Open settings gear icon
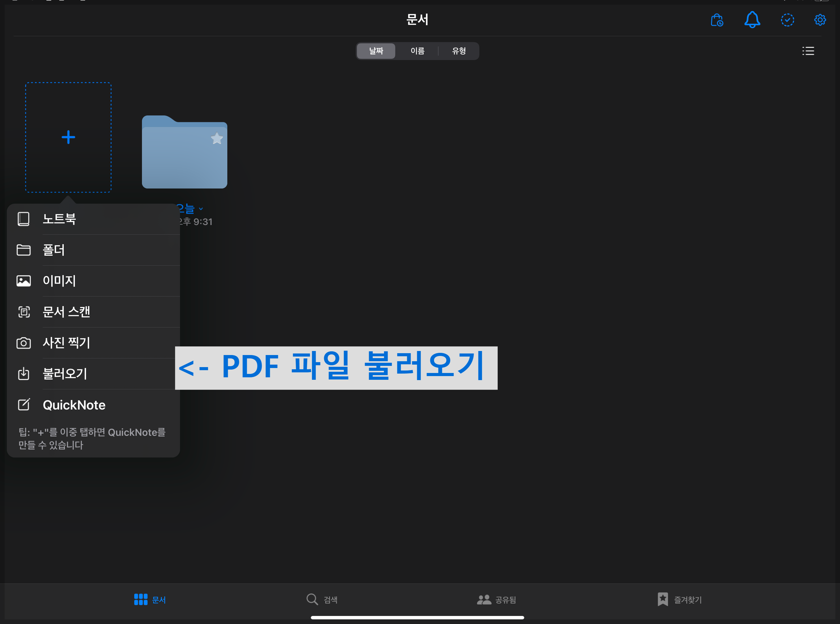Viewport: 840px width, 624px height. point(820,20)
